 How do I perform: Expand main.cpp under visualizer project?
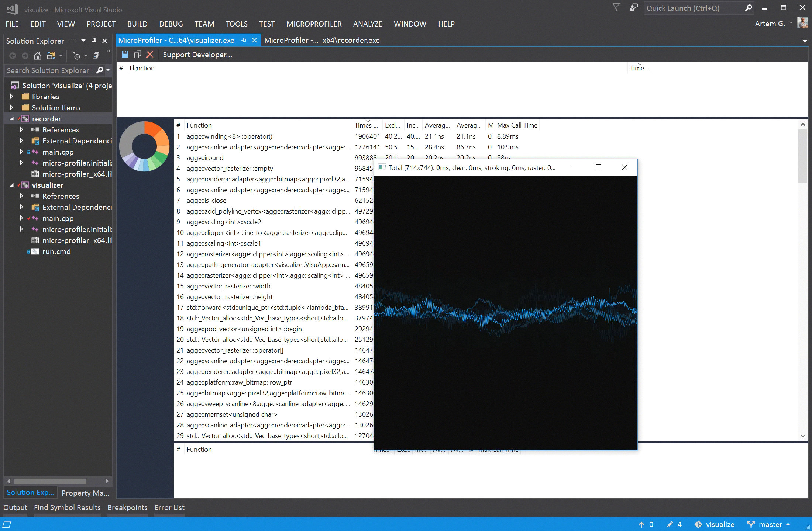[21, 218]
